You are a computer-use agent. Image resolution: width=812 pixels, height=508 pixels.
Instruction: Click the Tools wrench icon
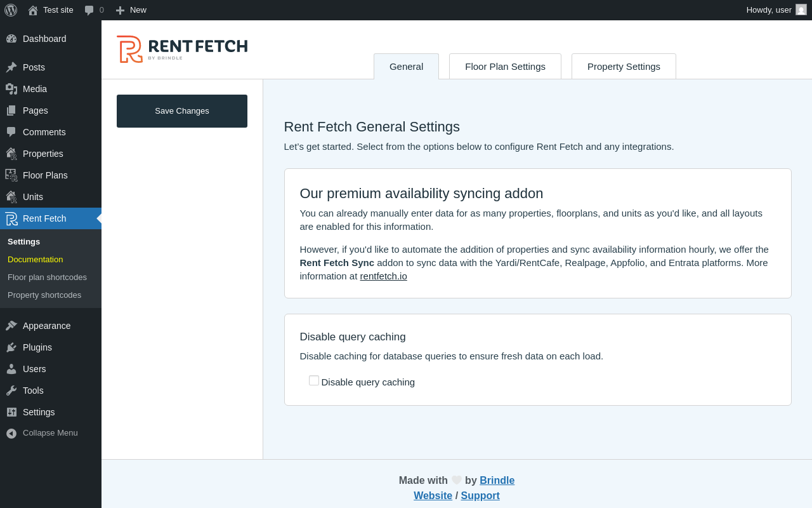tap(11, 391)
